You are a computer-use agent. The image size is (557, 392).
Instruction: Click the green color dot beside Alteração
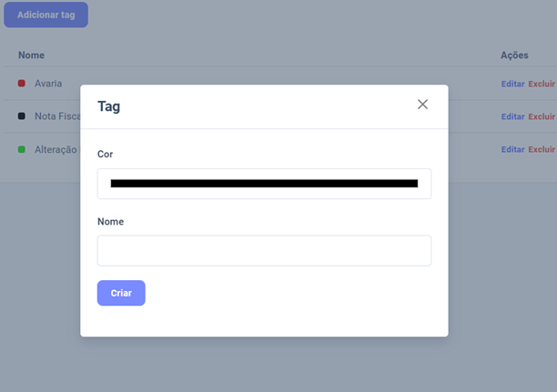22,149
